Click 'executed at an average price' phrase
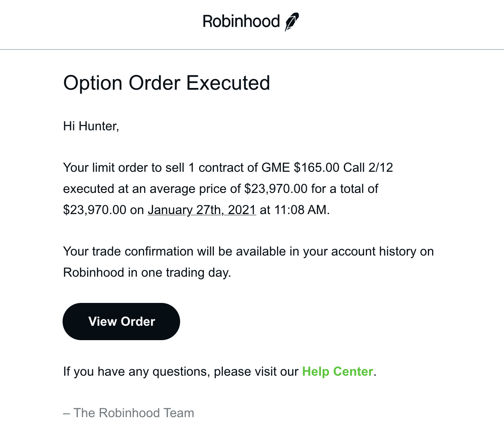504x440 pixels. pyautogui.click(x=152, y=189)
